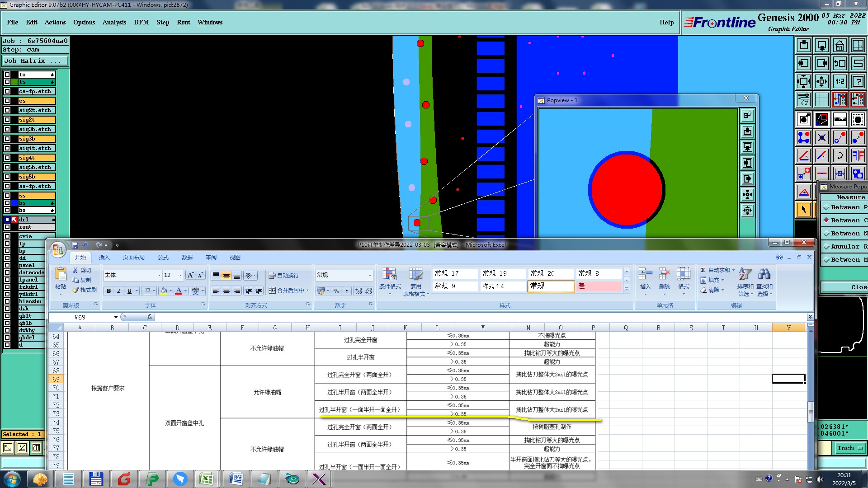The height and width of the screenshot is (488, 868).
Task: Select the yellow arrow pointer tool
Action: pyautogui.click(x=803, y=210)
